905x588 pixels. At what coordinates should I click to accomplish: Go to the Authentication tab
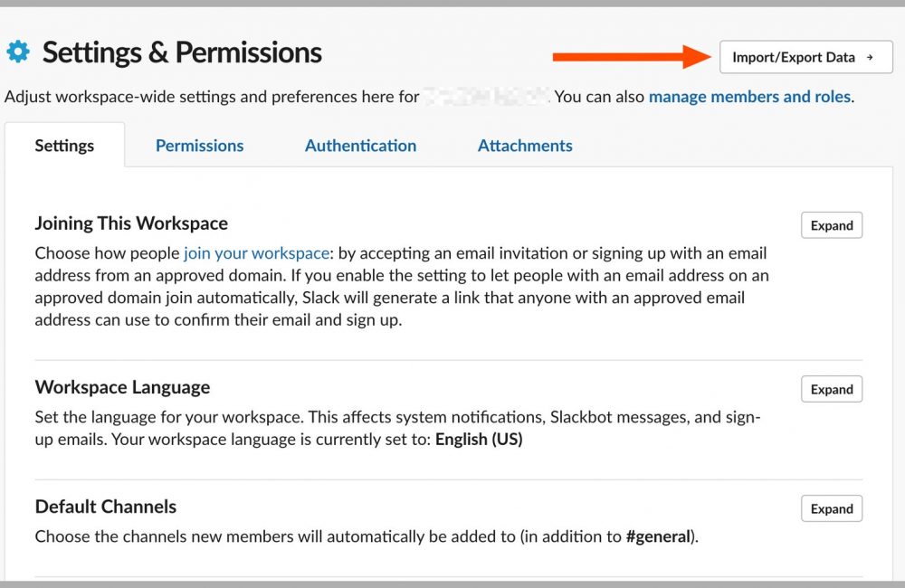(360, 146)
